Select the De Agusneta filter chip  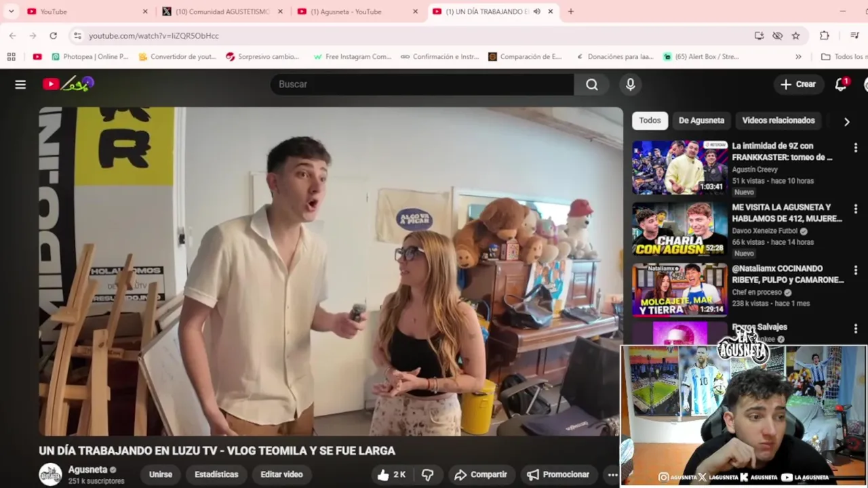[701, 121]
